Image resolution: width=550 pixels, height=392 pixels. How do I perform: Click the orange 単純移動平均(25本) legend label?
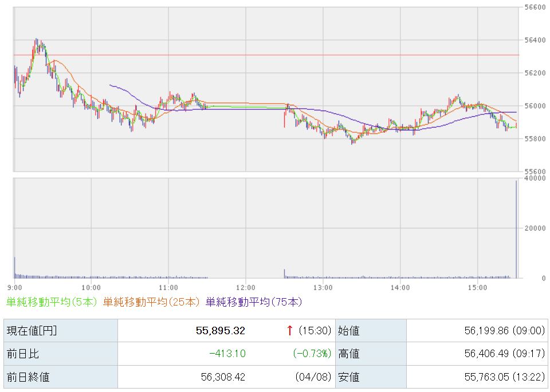coord(152,302)
